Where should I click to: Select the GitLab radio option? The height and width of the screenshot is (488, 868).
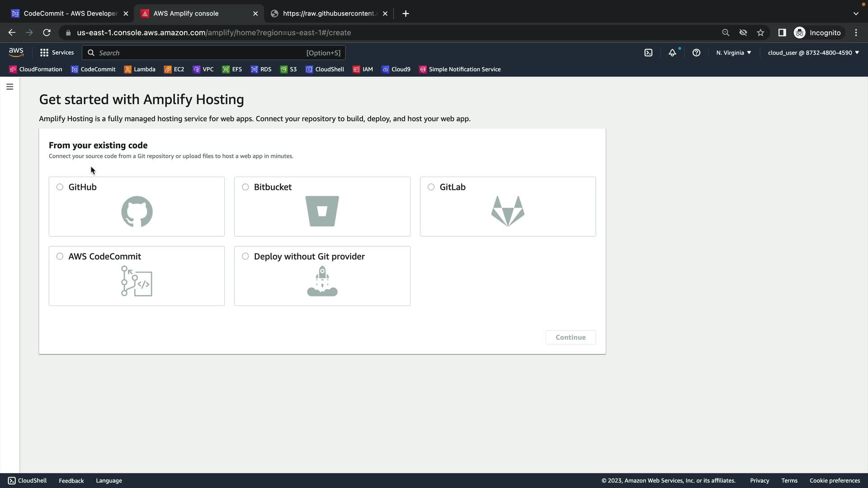[431, 187]
